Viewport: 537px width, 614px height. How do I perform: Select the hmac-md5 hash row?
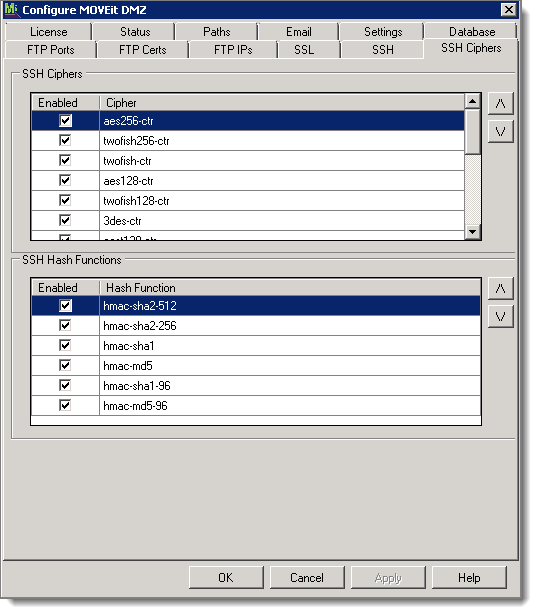pos(256,365)
